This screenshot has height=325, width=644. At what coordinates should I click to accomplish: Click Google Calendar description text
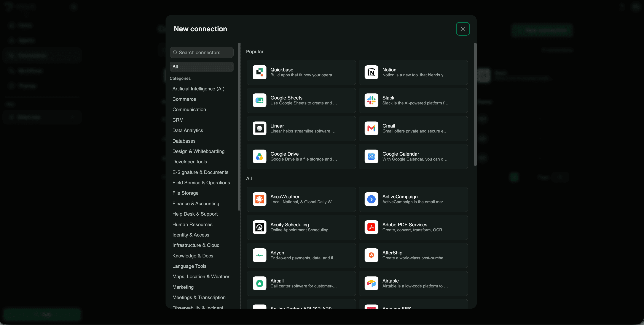(415, 159)
